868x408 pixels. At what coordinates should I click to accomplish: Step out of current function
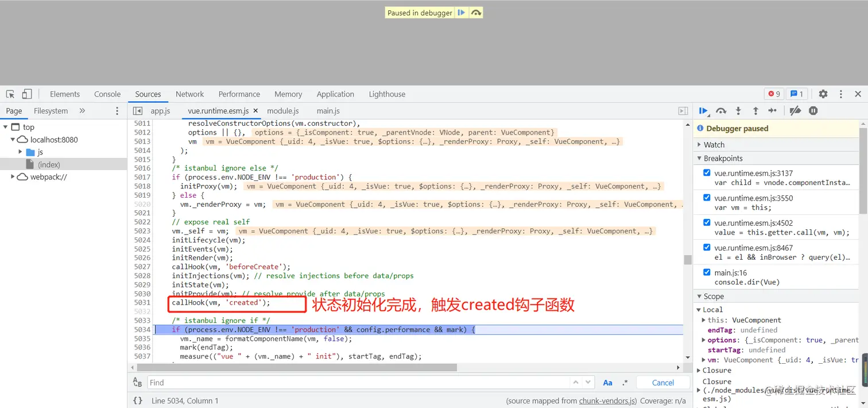pyautogui.click(x=755, y=111)
